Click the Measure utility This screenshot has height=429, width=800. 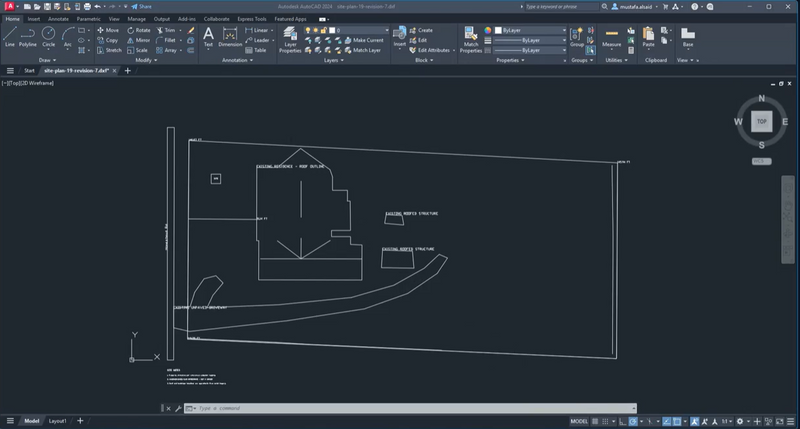pyautogui.click(x=611, y=37)
